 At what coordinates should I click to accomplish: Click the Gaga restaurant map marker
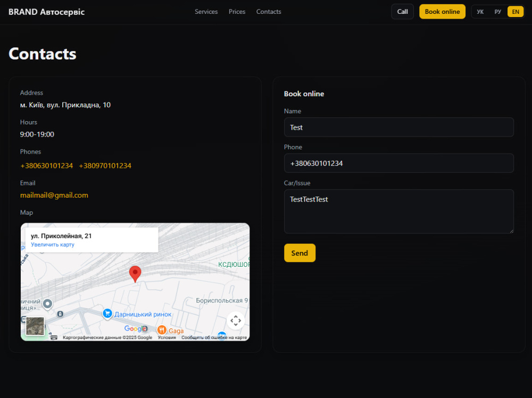coord(162,330)
